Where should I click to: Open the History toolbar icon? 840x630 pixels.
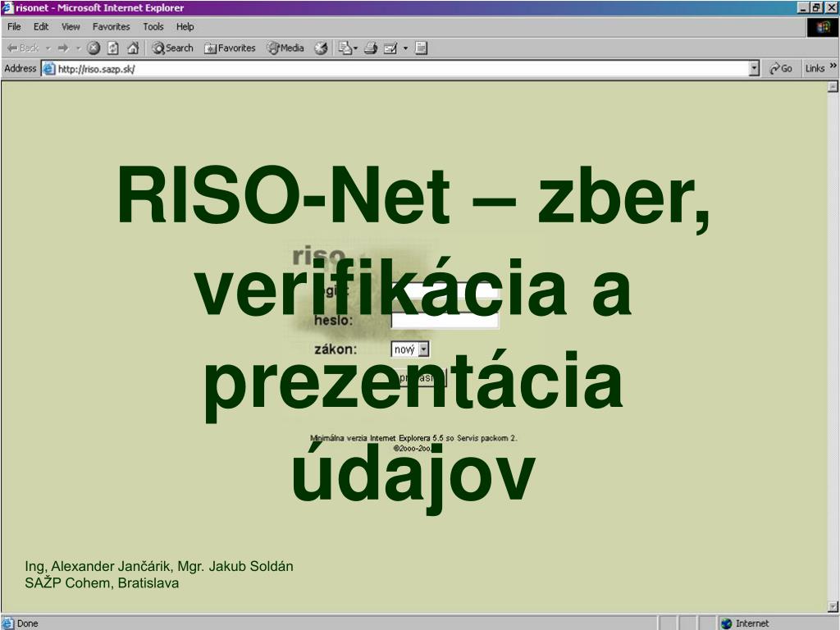(x=321, y=48)
